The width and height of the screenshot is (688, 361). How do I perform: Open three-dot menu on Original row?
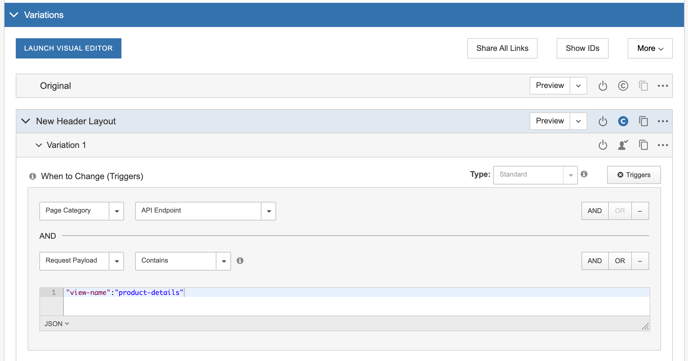(x=663, y=86)
